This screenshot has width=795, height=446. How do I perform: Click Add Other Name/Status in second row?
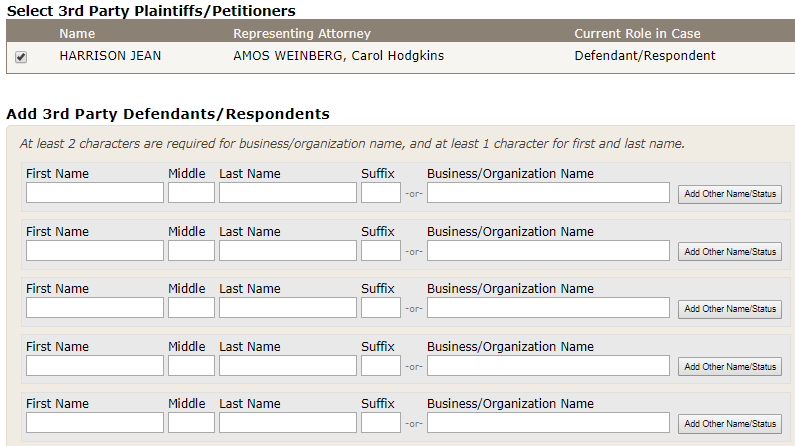(730, 252)
